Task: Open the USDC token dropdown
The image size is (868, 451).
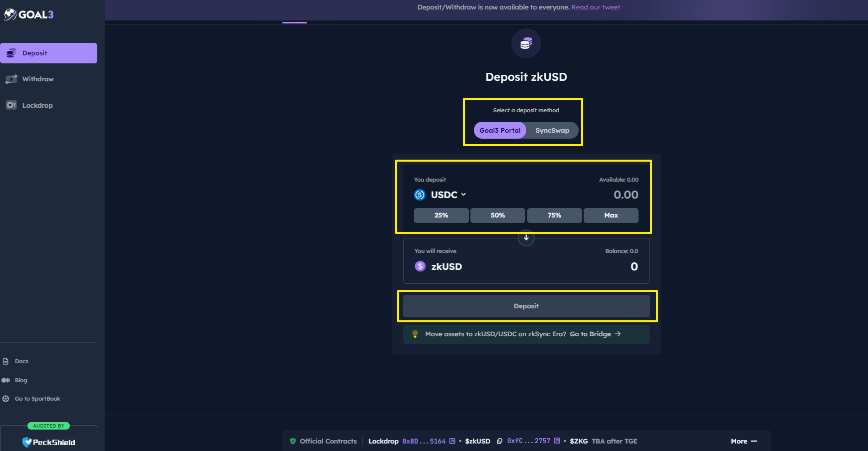Action: point(448,195)
